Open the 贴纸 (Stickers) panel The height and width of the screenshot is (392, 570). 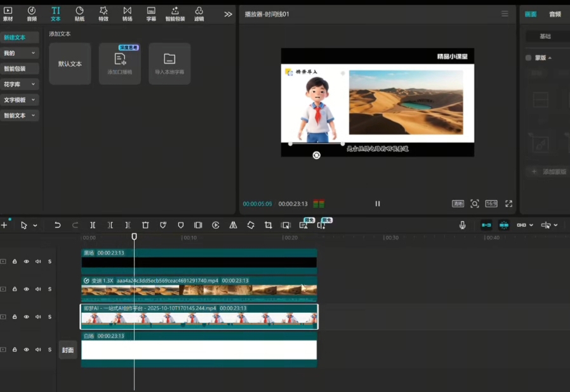pyautogui.click(x=79, y=13)
